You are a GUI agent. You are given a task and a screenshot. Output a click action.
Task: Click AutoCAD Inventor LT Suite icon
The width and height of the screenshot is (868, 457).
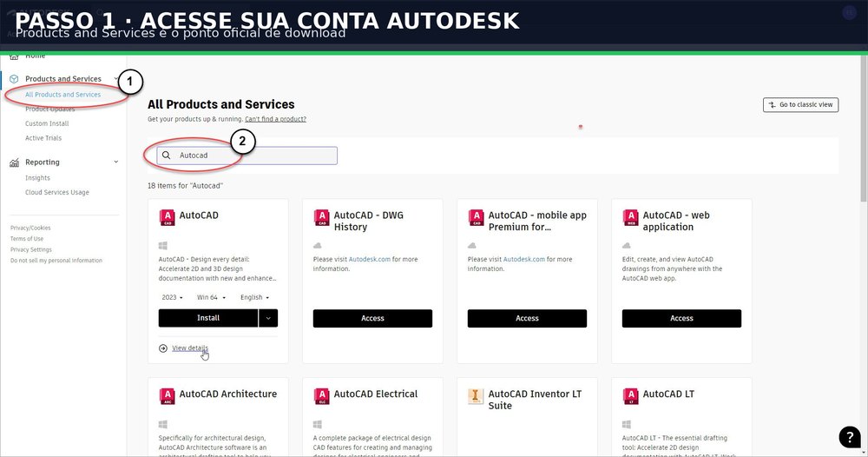476,396
